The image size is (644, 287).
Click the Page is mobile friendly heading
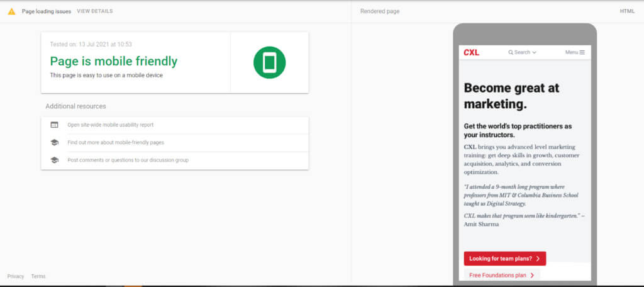114,62
